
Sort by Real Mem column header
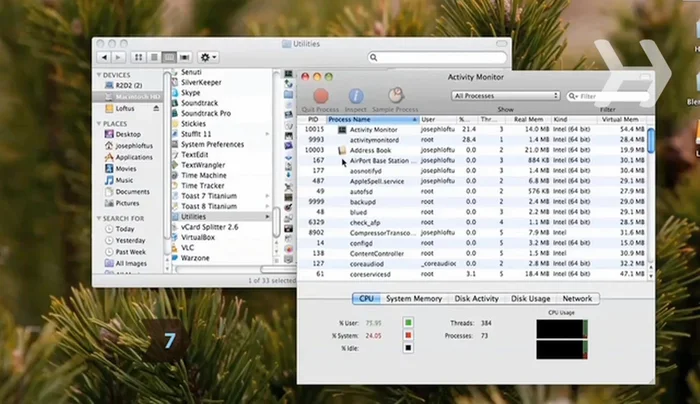coord(527,119)
